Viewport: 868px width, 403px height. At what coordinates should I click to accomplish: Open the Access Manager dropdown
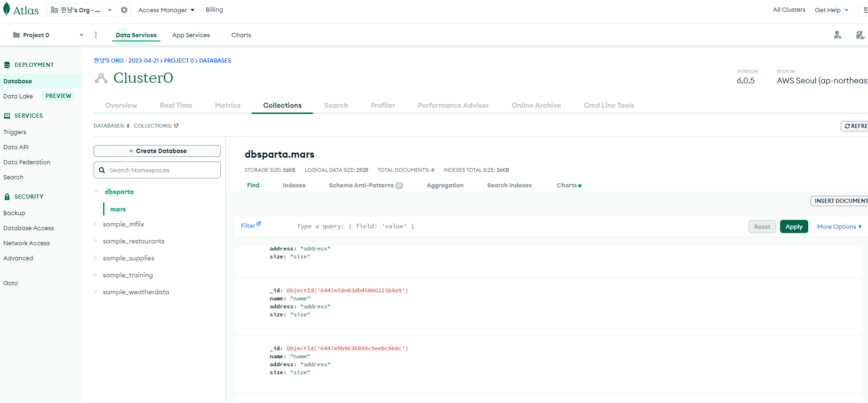coord(167,10)
